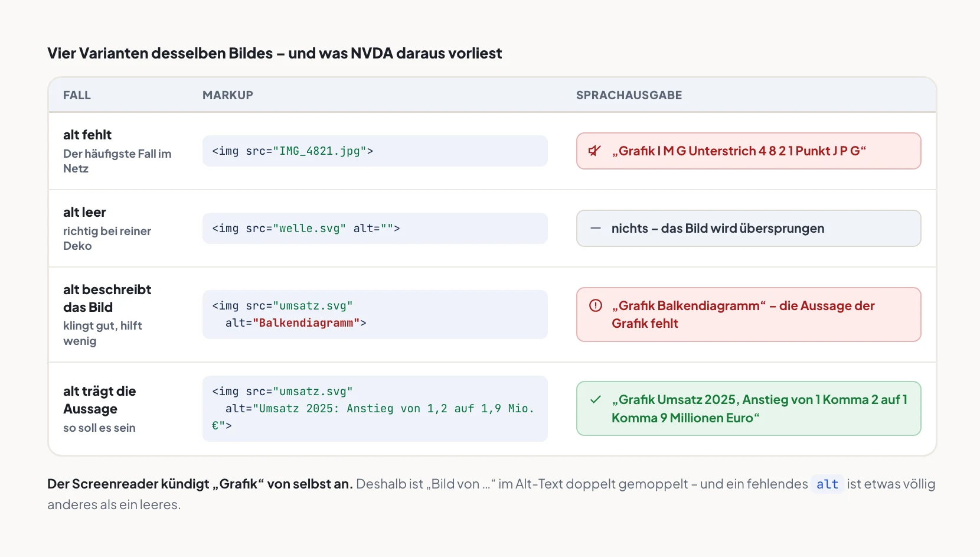Select the FALL column header

[x=77, y=95]
